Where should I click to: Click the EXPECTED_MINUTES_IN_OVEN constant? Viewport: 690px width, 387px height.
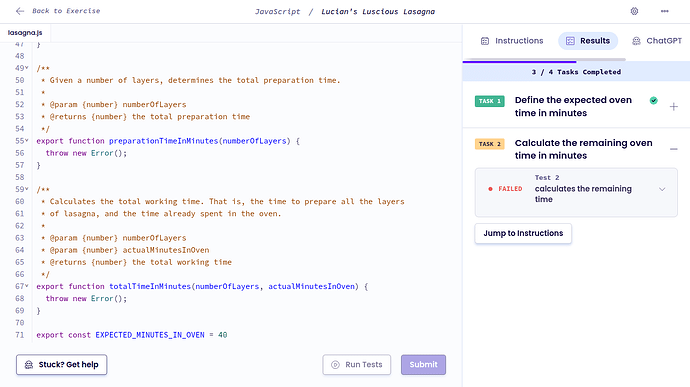(150, 335)
